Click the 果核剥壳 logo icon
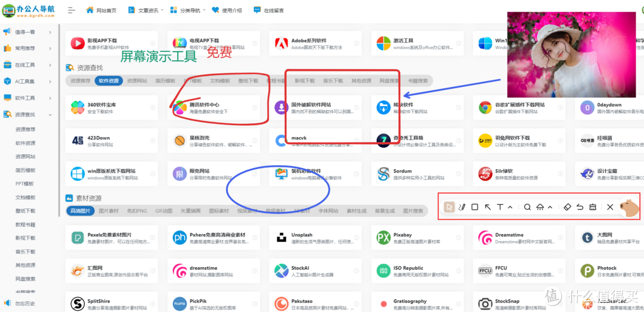Viewport: 644px width, 312px height. tap(179, 141)
